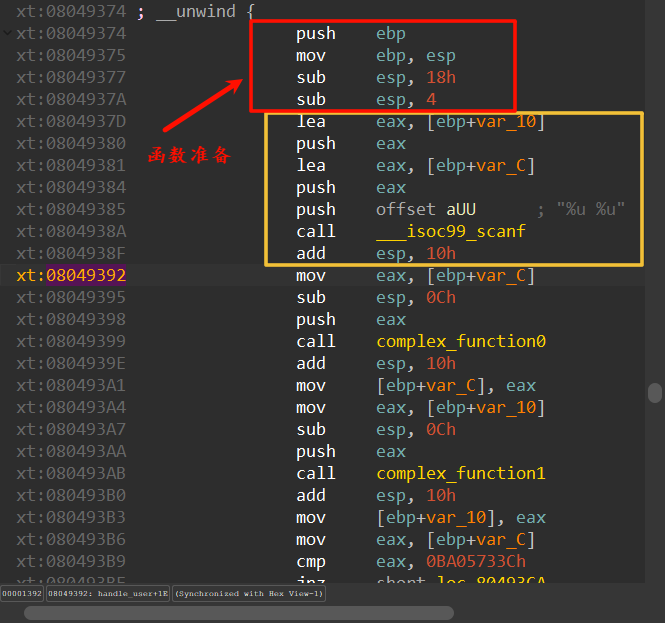665x623 pixels.
Task: Click address xt:0804938F
Action: [71, 254]
